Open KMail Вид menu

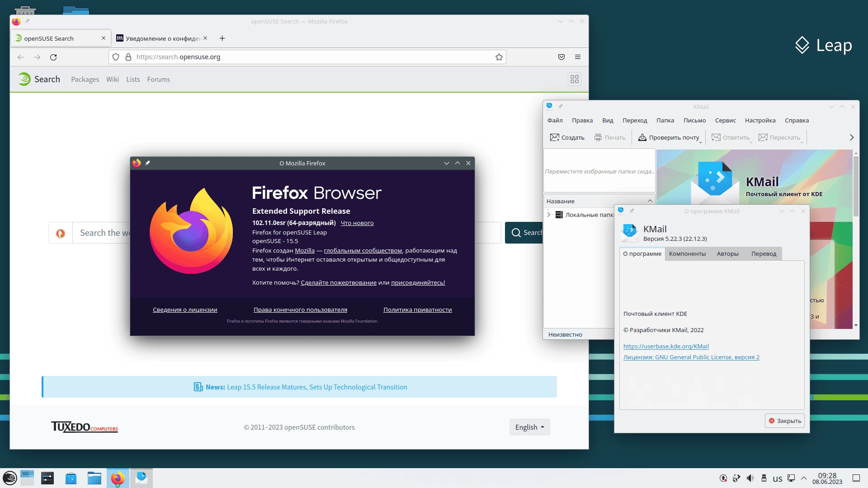click(608, 120)
